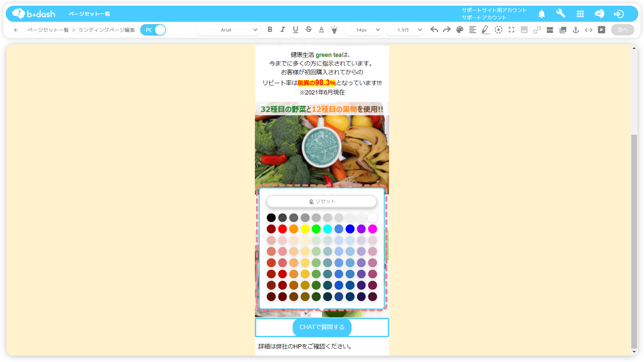Click the b→dash logo
Viewport: 644px width, 362px height.
33,14
